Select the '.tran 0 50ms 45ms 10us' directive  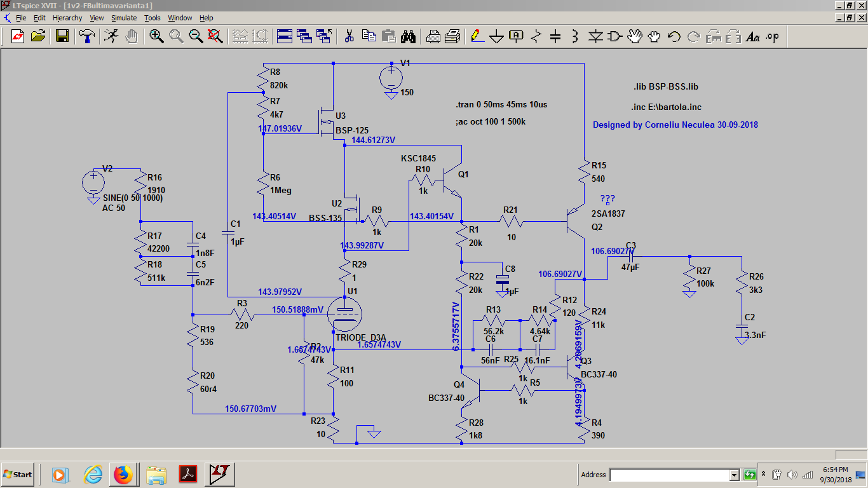pyautogui.click(x=500, y=105)
